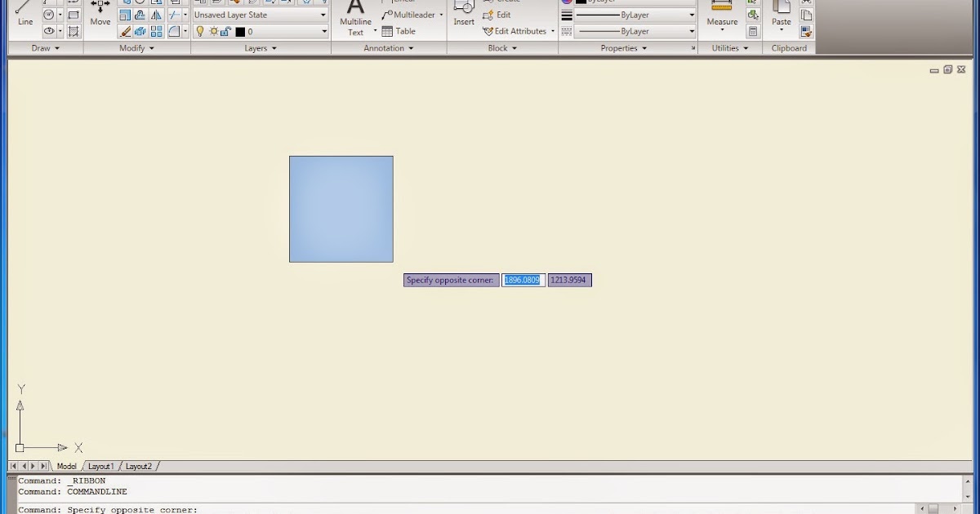980x514 pixels.
Task: Click the Scale tool in Modify panel
Action: [125, 15]
